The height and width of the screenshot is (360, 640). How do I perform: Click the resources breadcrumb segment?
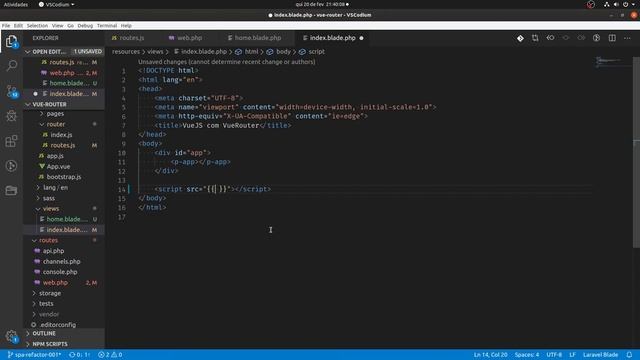[126, 51]
